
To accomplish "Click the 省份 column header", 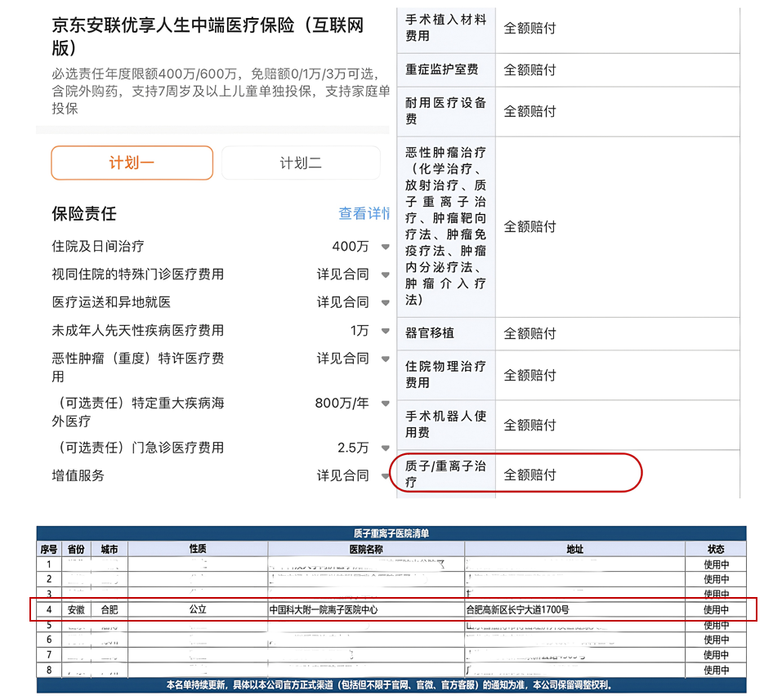I will [76, 549].
